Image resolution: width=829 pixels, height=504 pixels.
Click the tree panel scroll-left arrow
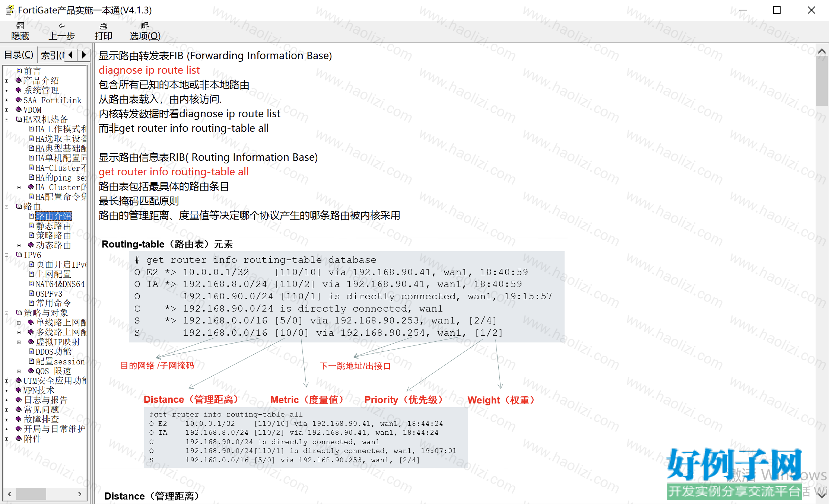point(10,494)
